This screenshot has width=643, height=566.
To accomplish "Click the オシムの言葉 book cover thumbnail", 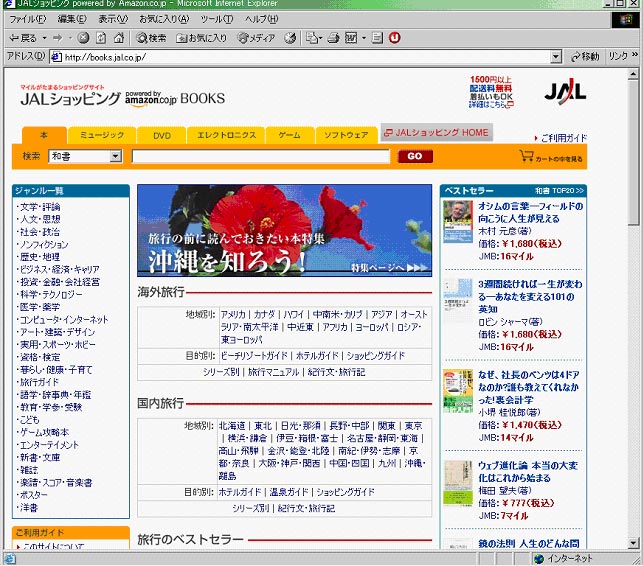I will (458, 221).
